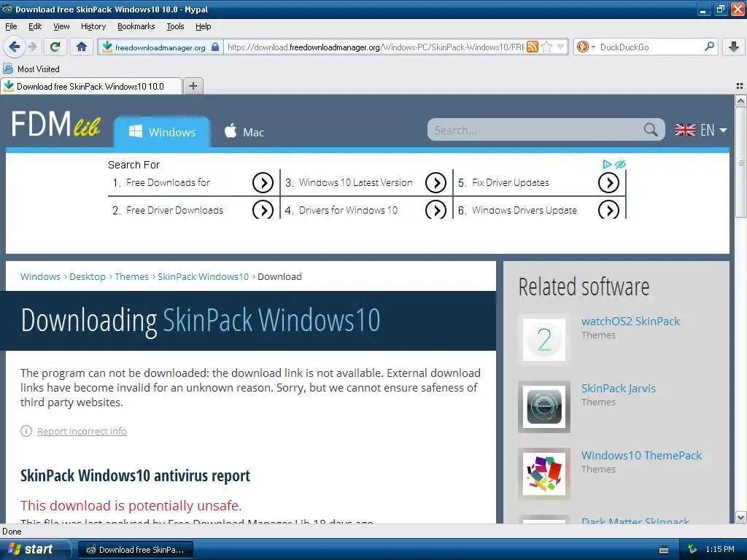Open the Windows10 ThemePack link

click(x=641, y=455)
